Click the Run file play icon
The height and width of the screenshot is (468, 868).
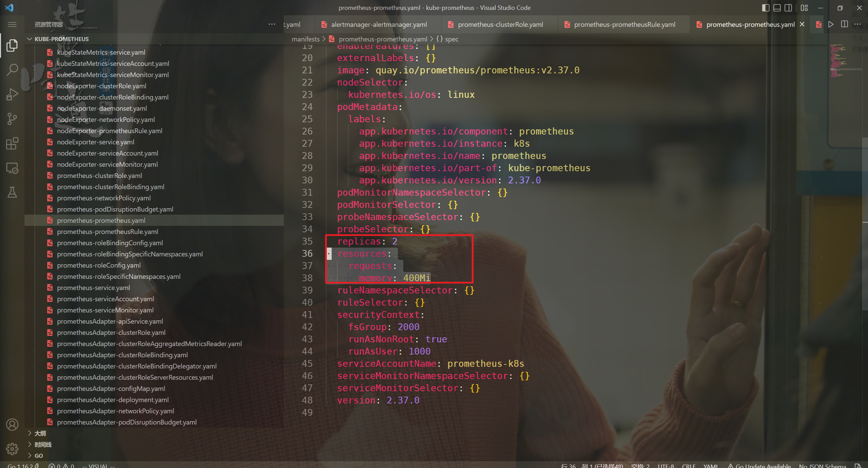[831, 24]
